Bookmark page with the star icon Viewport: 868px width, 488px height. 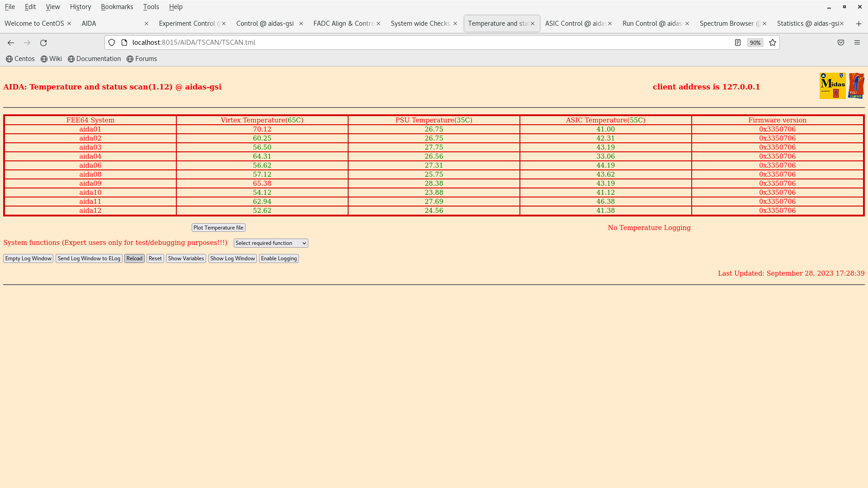click(x=773, y=42)
